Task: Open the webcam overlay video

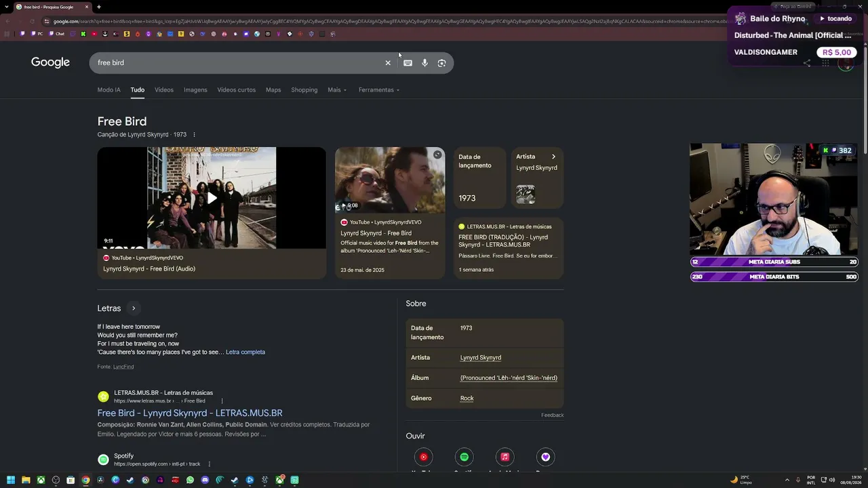Action: (774, 199)
